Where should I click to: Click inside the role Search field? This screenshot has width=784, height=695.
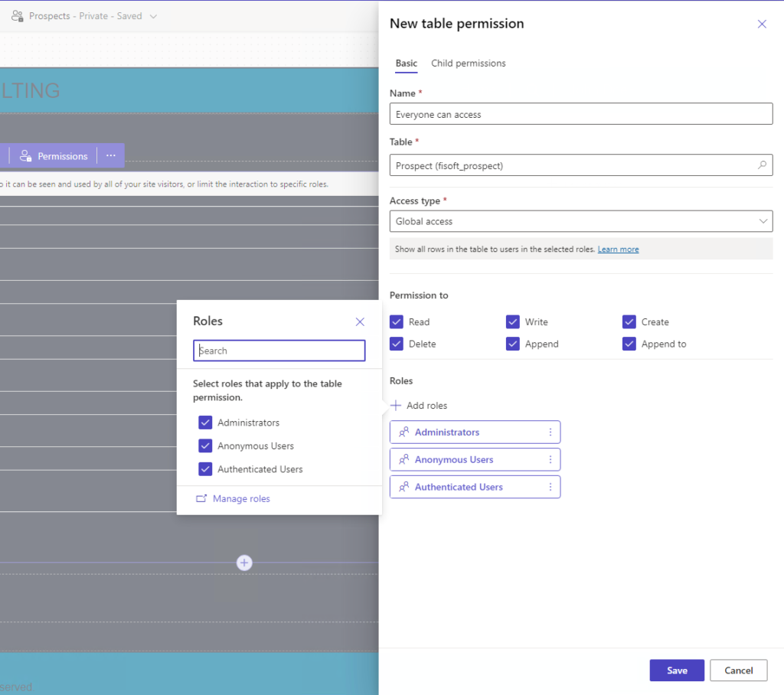279,350
